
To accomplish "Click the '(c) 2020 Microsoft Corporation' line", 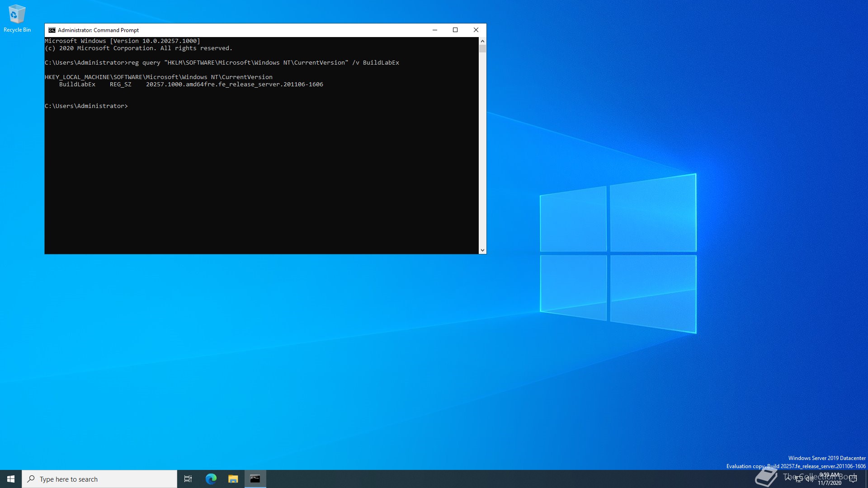I will coord(138,48).
